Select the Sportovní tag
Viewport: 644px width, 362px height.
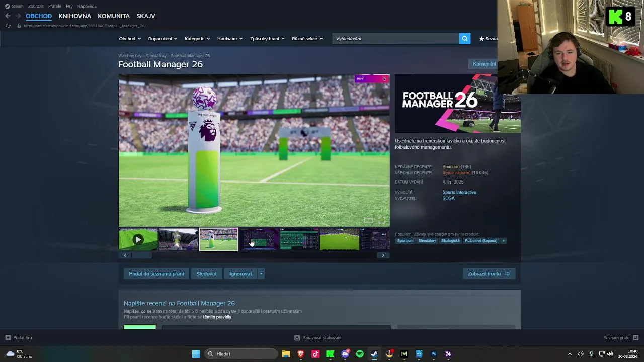405,241
